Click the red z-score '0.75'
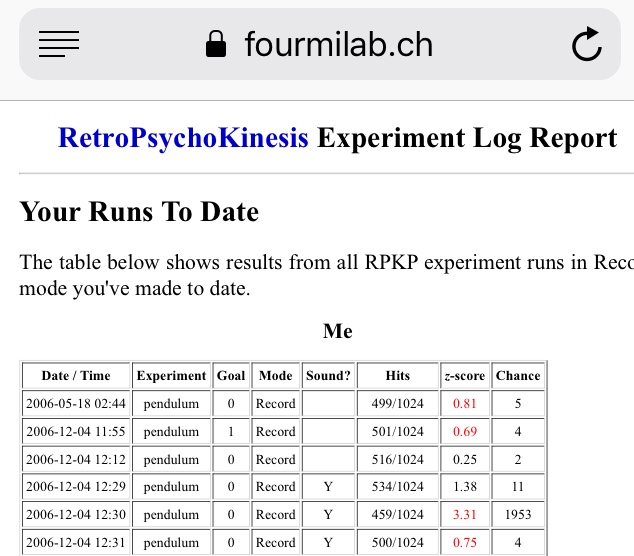This screenshot has height=556, width=634. (465, 542)
